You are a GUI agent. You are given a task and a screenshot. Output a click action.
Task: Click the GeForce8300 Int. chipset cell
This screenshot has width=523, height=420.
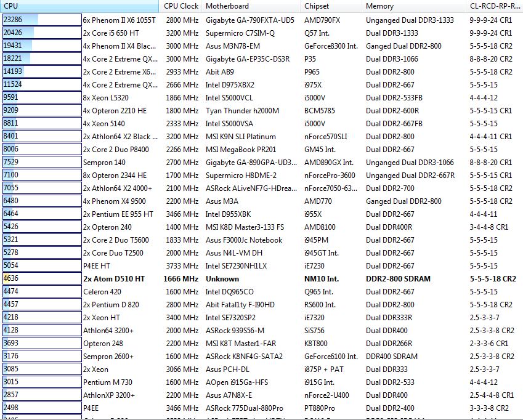[x=331, y=46]
